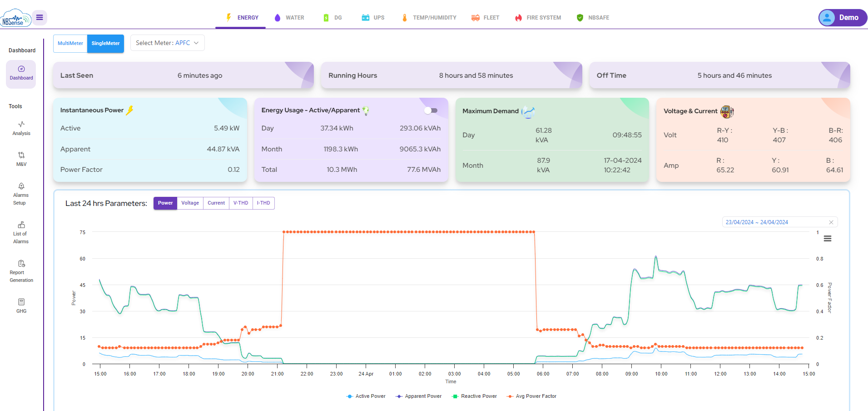This screenshot has width=868, height=411.
Task: Select the V-THD parameter button
Action: (241, 203)
